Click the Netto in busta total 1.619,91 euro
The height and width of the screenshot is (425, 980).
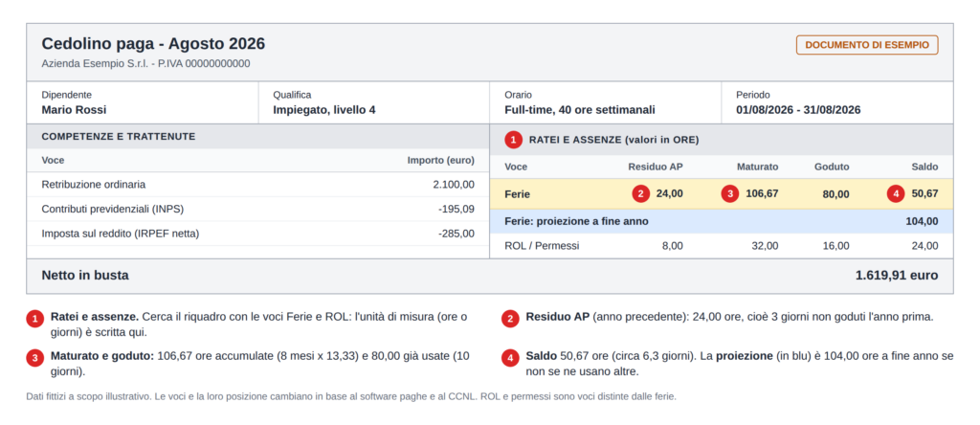[x=896, y=275]
